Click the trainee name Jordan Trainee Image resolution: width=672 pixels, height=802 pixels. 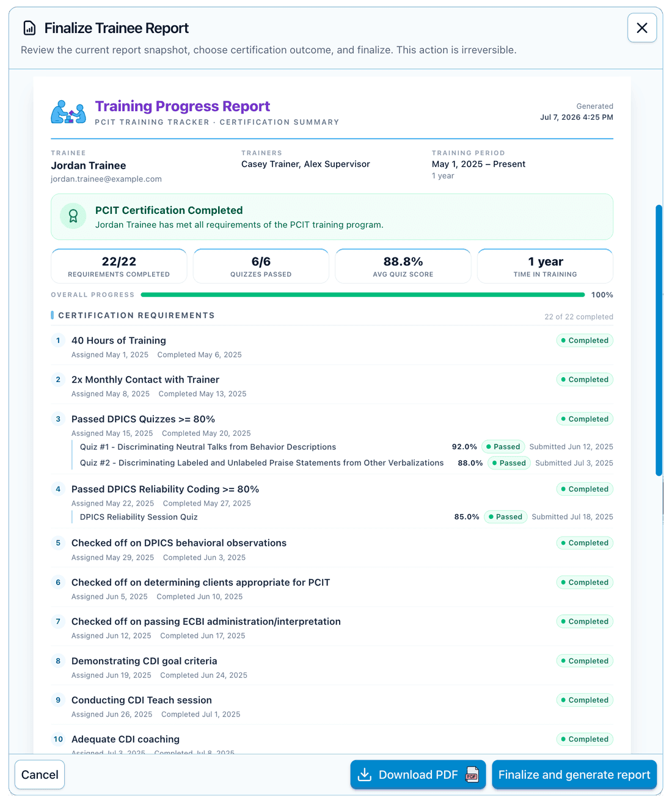tap(89, 166)
